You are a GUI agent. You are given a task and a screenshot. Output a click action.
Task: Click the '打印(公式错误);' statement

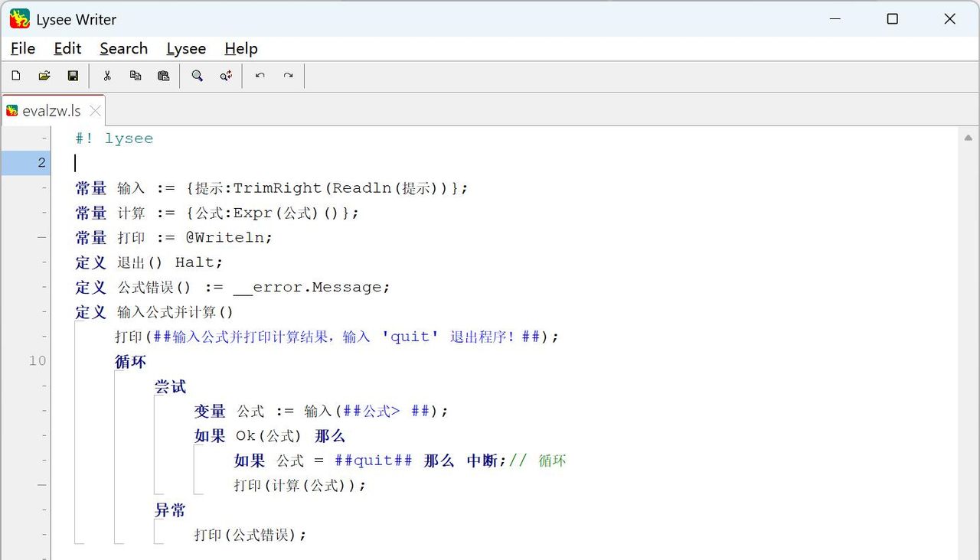(250, 535)
